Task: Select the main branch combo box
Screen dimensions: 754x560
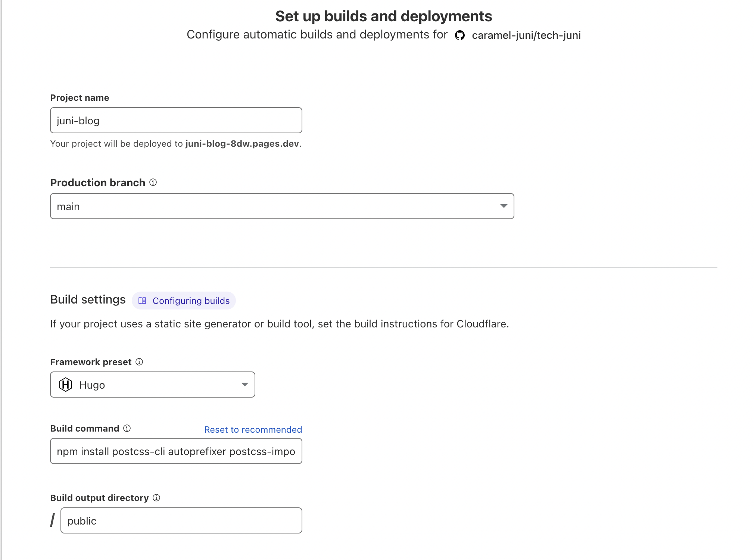Action: (276, 206)
